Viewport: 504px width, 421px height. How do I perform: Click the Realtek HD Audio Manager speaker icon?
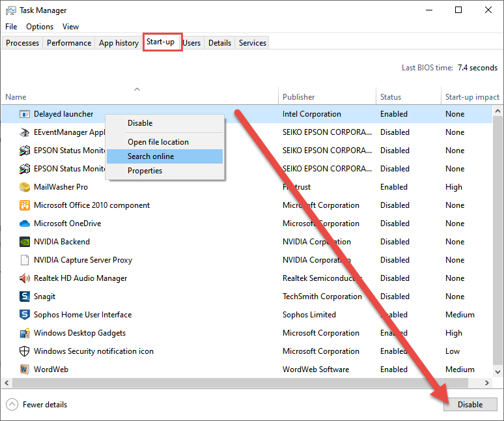tap(25, 278)
